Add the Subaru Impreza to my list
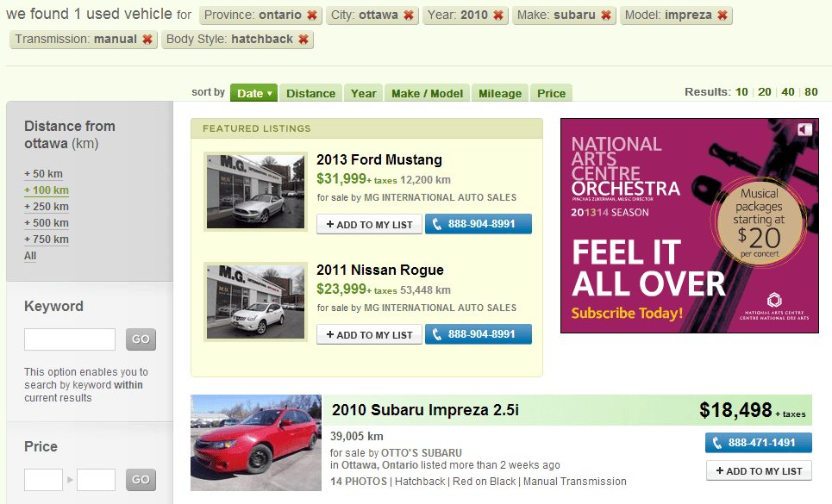The height and width of the screenshot is (504, 832). [759, 470]
